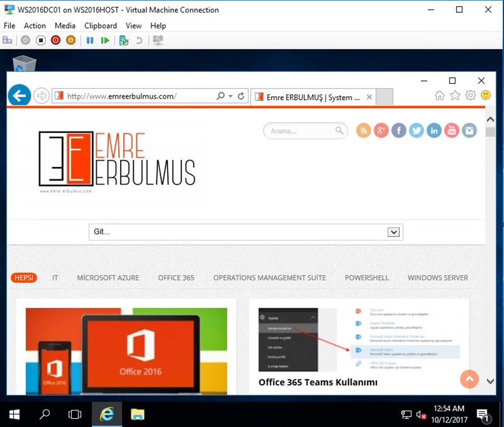The height and width of the screenshot is (427, 504).
Task: Create a VM checkpoint
Action: point(124,40)
